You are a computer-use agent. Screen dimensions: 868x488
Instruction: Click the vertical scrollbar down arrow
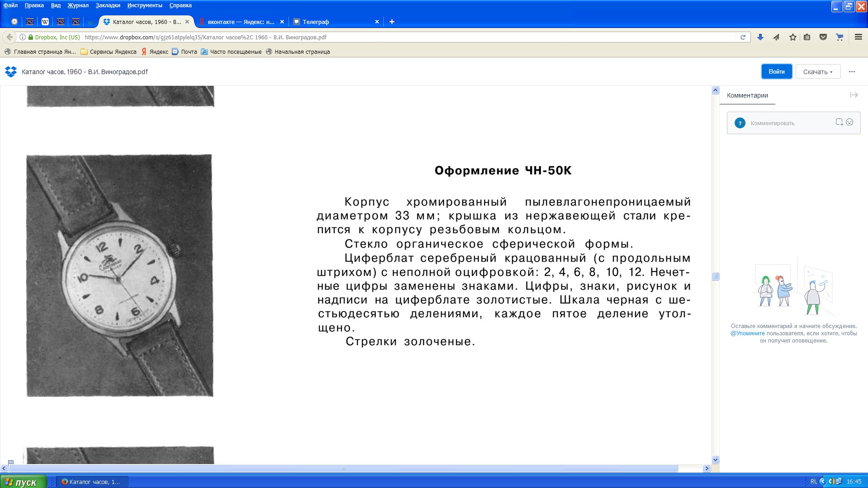[x=715, y=460]
